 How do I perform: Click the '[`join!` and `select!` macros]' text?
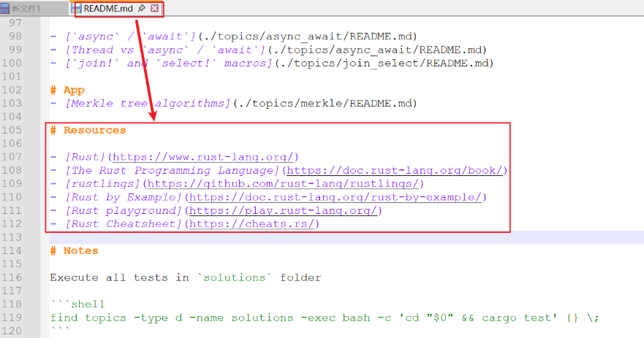169,64
